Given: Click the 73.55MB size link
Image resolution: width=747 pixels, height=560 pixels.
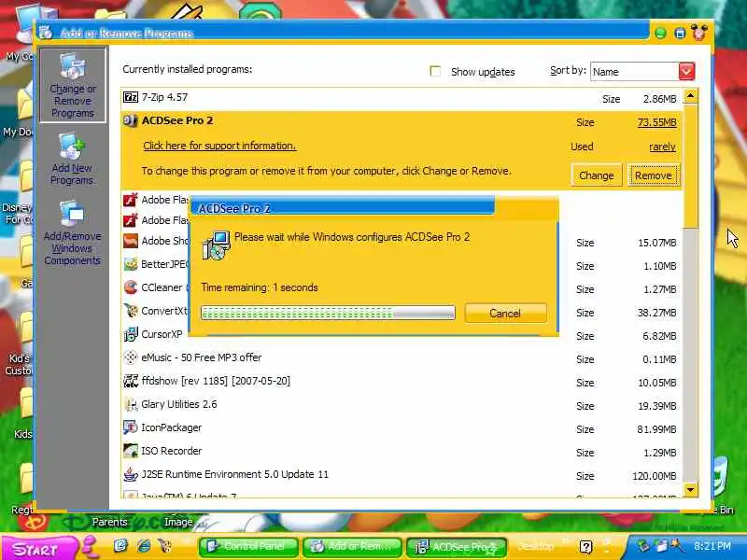Looking at the screenshot, I should click(657, 122).
